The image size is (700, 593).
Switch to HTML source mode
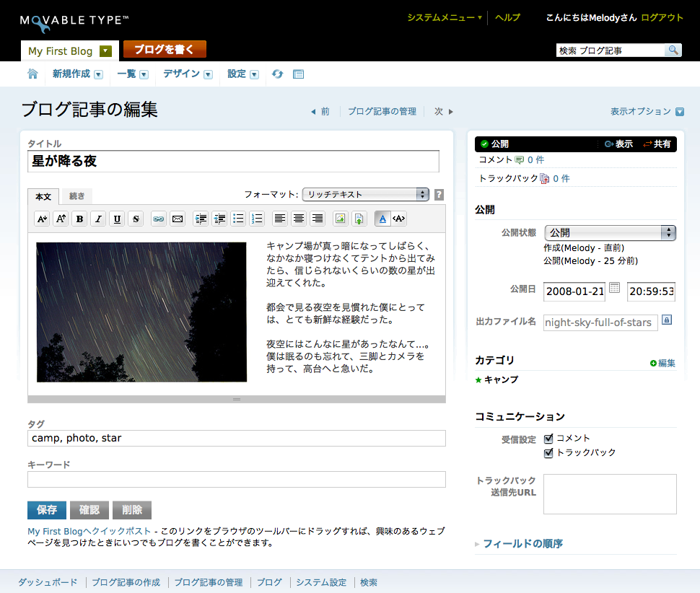pos(398,219)
